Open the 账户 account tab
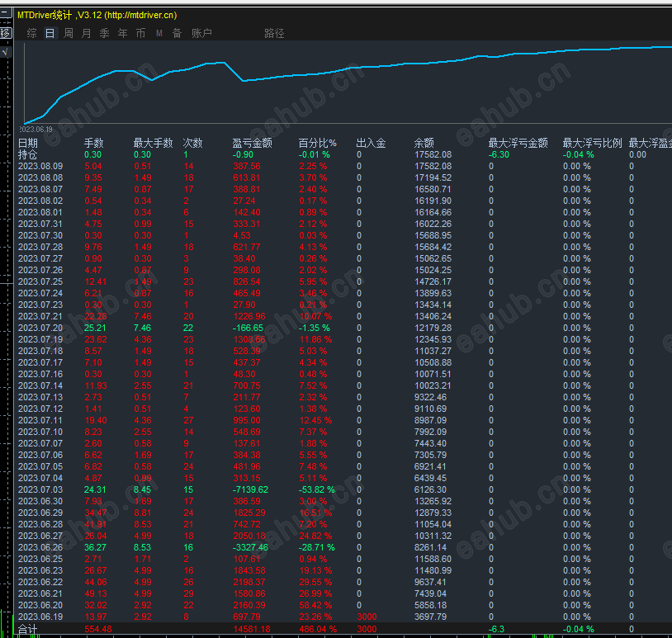672x638 pixels. pos(201,33)
